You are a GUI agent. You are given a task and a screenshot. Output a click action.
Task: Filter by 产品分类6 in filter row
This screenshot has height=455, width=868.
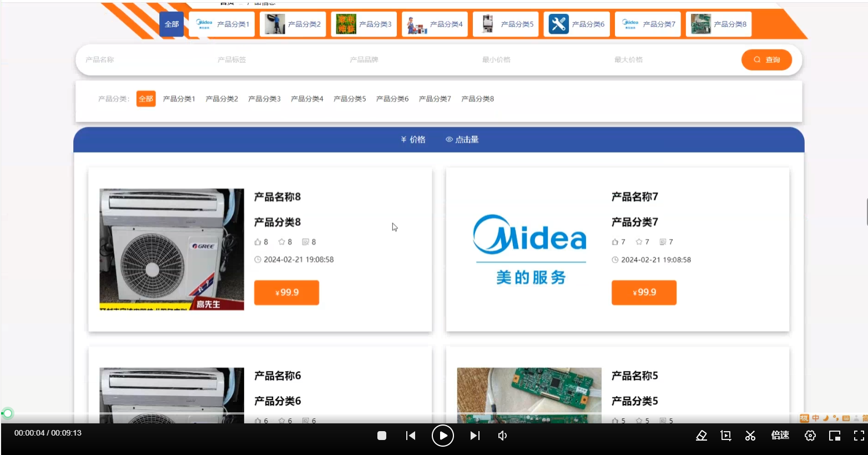392,99
